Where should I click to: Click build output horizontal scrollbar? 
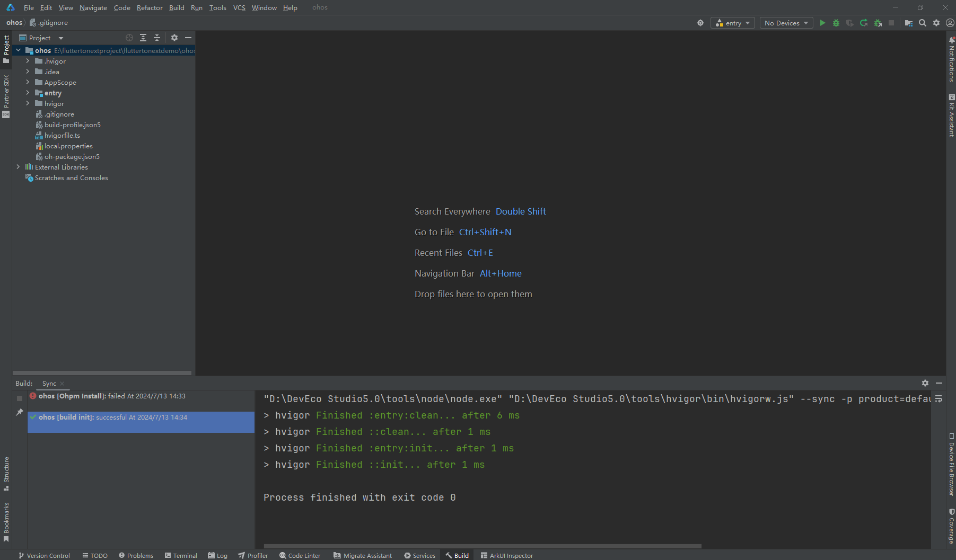click(x=483, y=546)
